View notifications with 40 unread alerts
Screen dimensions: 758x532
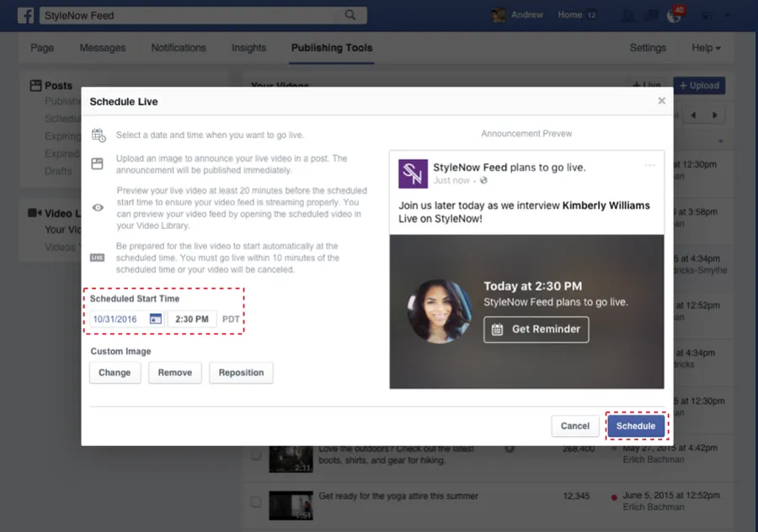click(674, 15)
